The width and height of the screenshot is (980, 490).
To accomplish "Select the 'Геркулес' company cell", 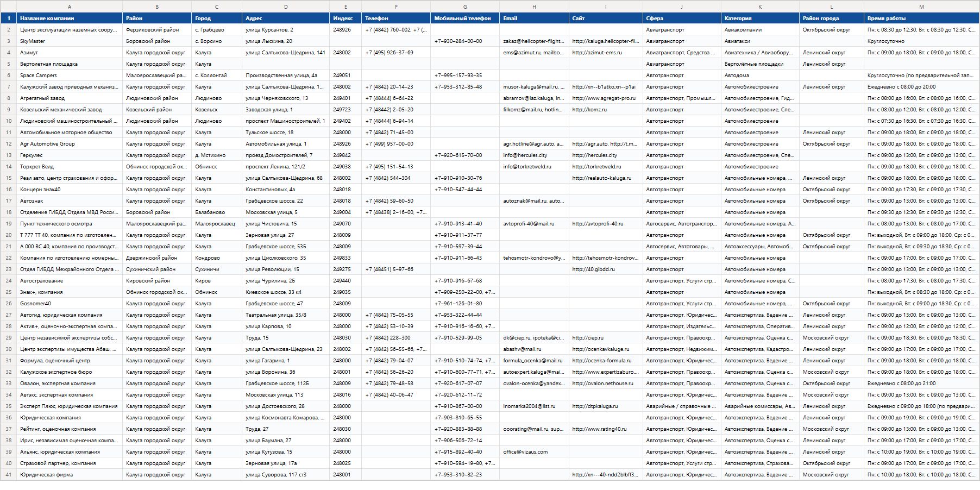I will point(70,155).
